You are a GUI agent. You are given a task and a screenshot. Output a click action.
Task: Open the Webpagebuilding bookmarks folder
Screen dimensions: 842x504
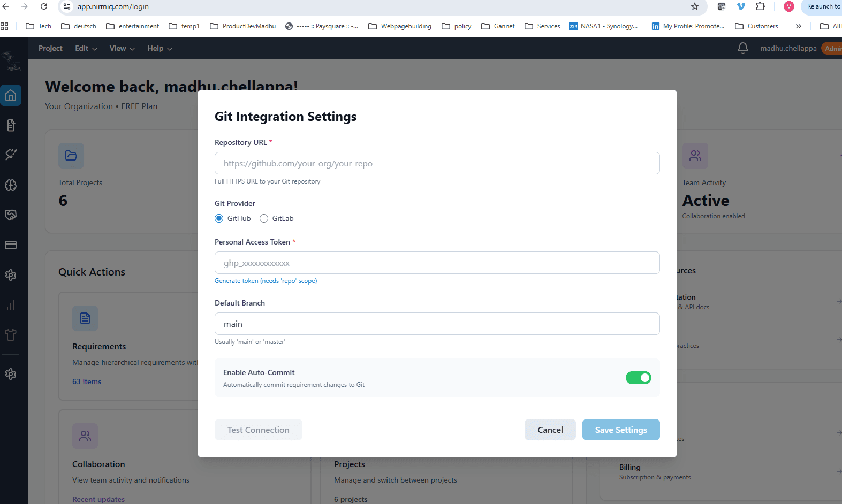400,26
